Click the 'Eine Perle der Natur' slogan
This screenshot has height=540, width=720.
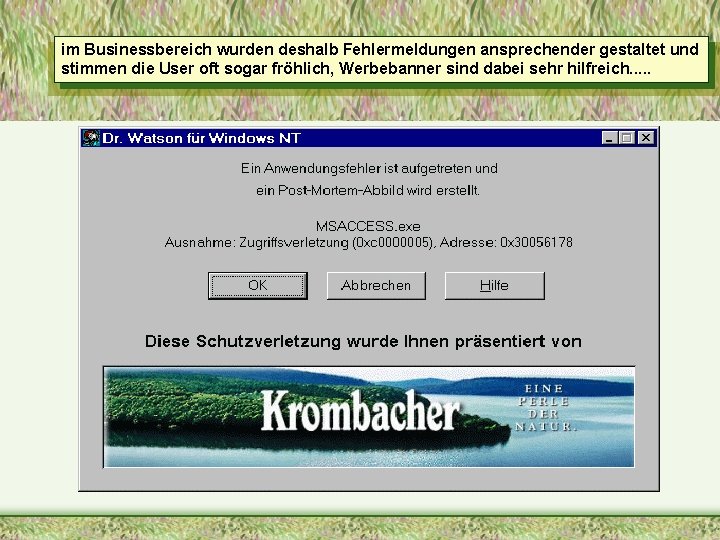pyautogui.click(x=545, y=408)
